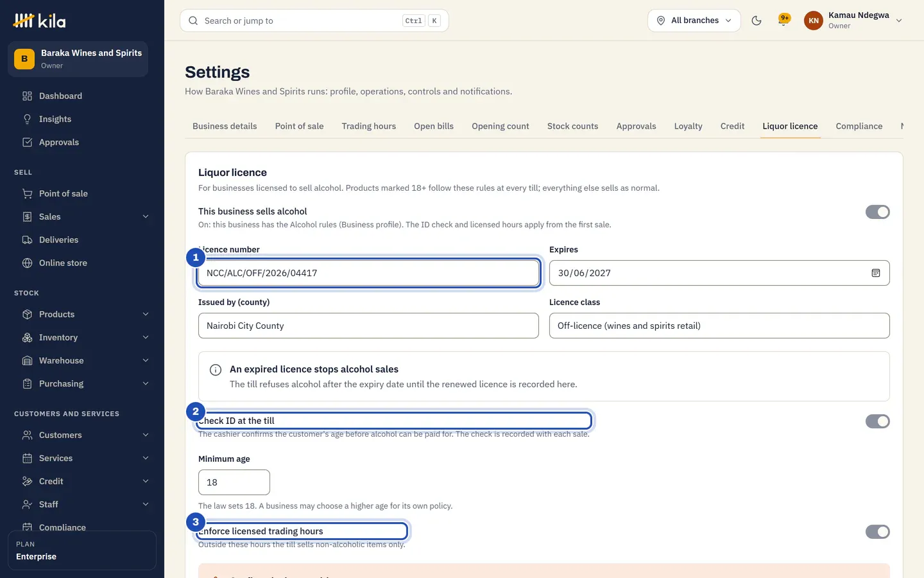Expand the Sales submenu chevron
This screenshot has height=578, width=924.
[x=146, y=217]
